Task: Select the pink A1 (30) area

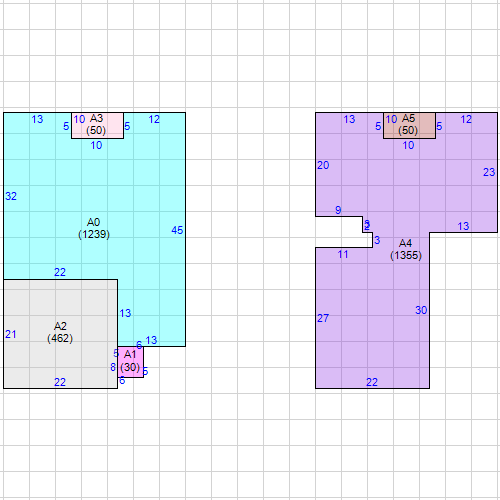Action: click(130, 362)
